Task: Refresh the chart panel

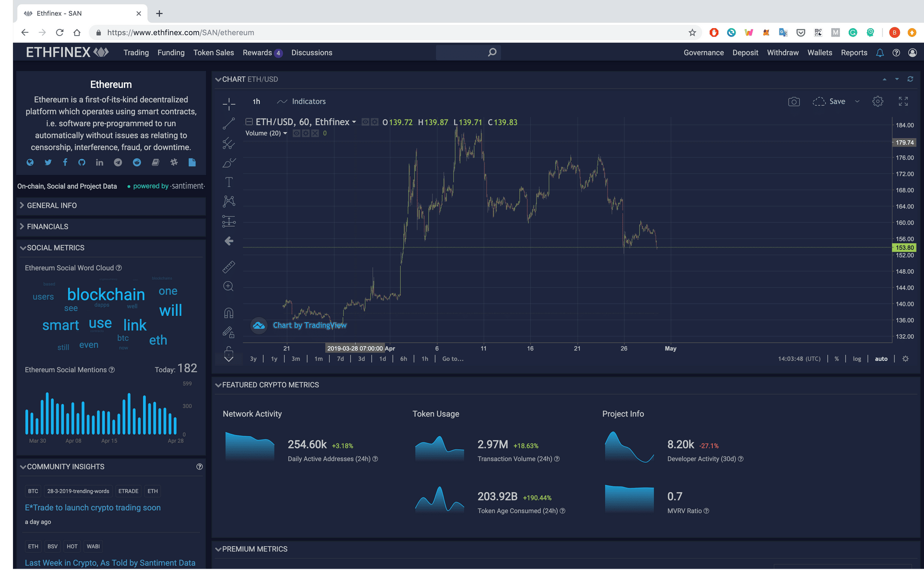Action: [910, 79]
